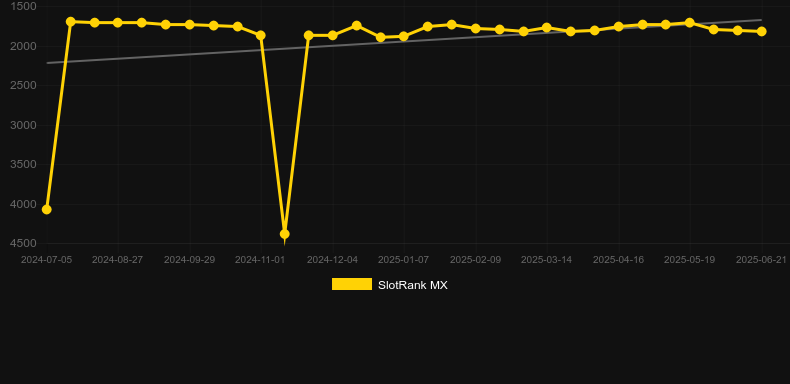The width and height of the screenshot is (790, 384).
Task: Click the 2024-07-05 axis date label
Action: click(x=46, y=260)
